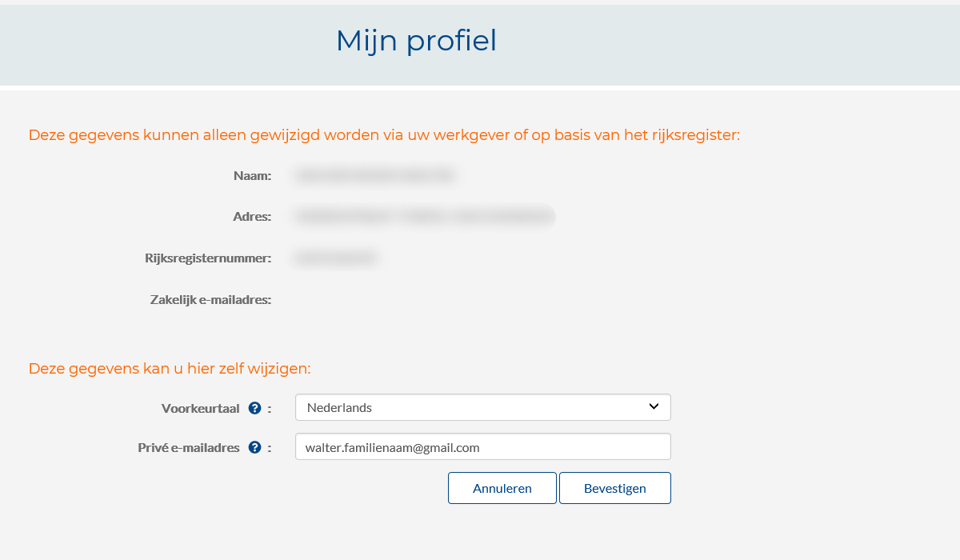Select the Nederlands value text in the dropdown

[340, 408]
